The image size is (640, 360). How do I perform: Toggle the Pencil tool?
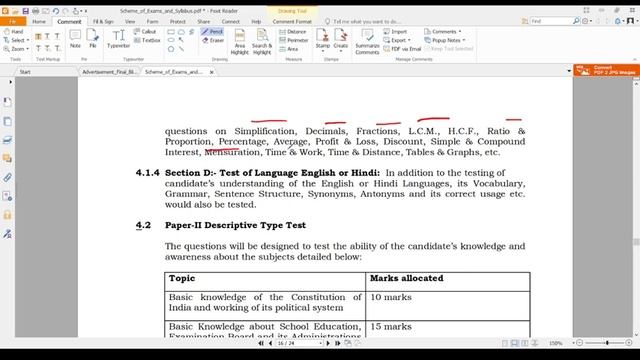[x=212, y=31]
